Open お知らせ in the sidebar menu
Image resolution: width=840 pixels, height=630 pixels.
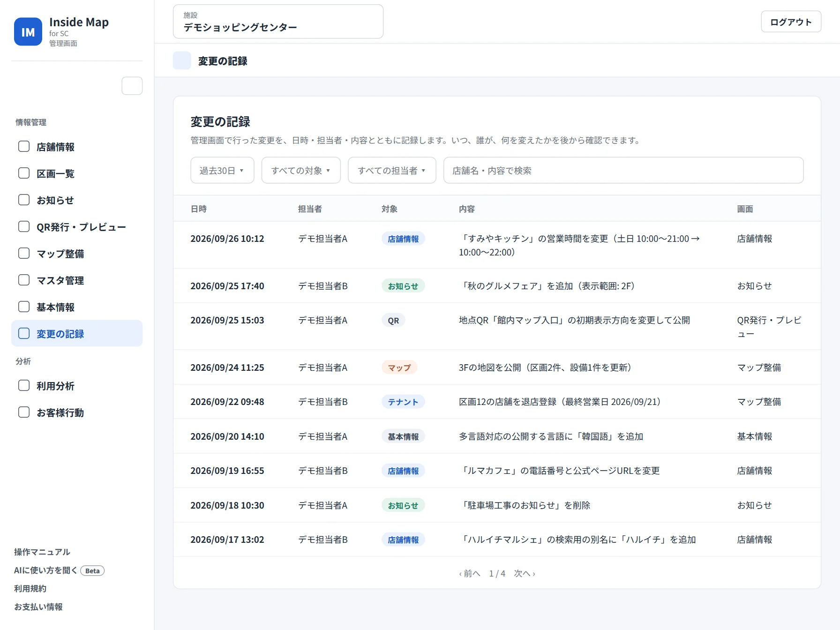(x=77, y=200)
